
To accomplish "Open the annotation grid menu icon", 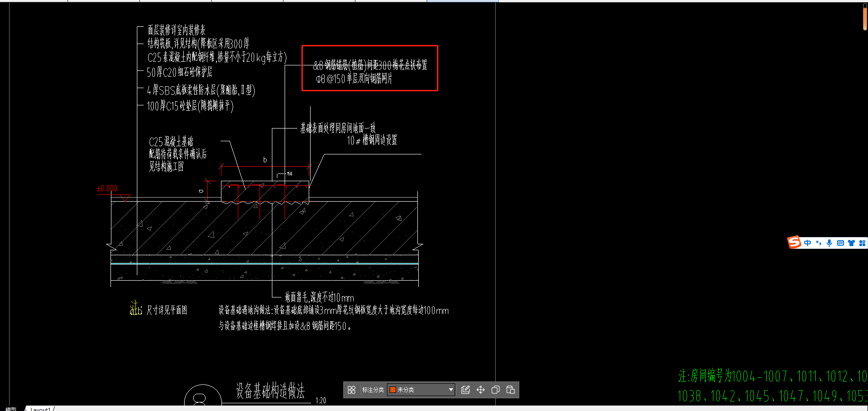I will click(351, 390).
